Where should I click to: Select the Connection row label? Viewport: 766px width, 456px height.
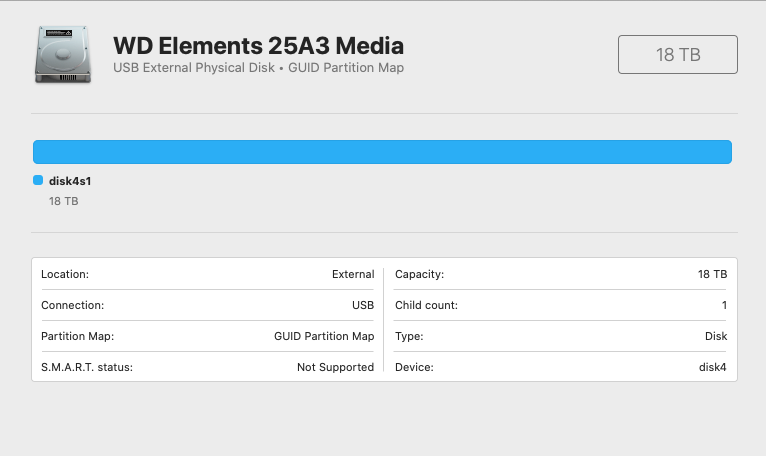point(72,305)
